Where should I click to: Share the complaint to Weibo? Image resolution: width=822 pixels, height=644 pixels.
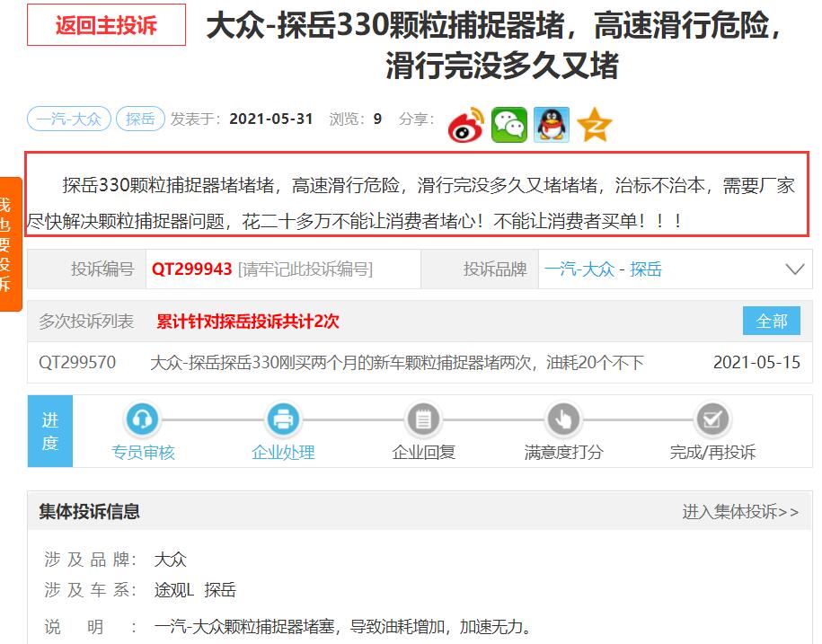[466, 125]
